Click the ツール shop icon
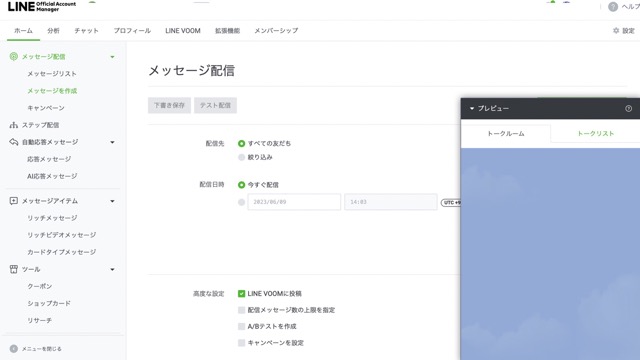The width and height of the screenshot is (640, 360). tap(13, 269)
